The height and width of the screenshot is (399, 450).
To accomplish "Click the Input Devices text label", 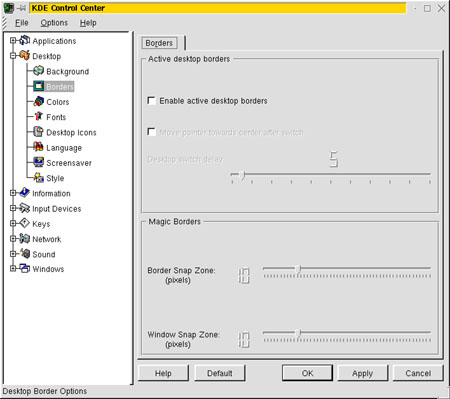I will coord(57,209).
